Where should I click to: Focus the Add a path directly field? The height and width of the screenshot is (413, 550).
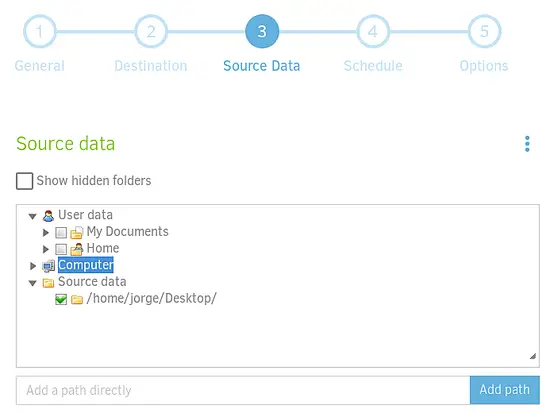243,390
